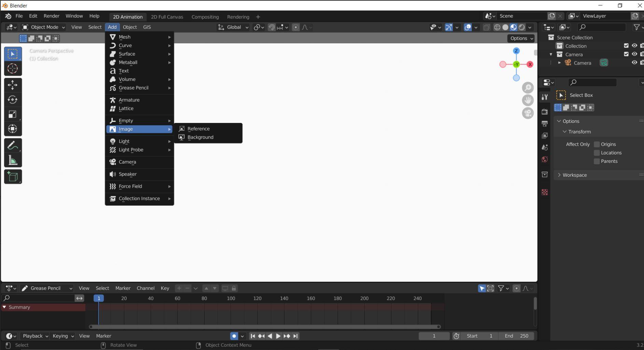Toggle X-ray display in viewport header
644x350 pixels.
coord(487,27)
